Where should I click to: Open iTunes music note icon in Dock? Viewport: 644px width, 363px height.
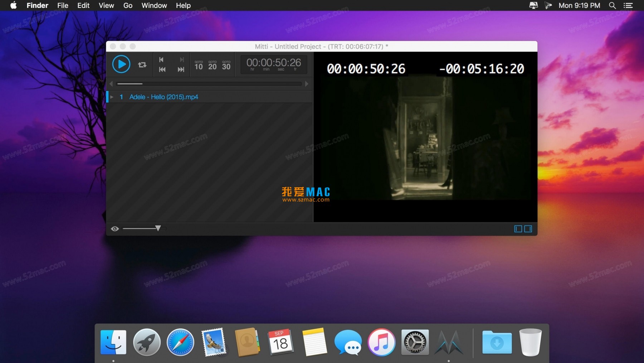[381, 342]
